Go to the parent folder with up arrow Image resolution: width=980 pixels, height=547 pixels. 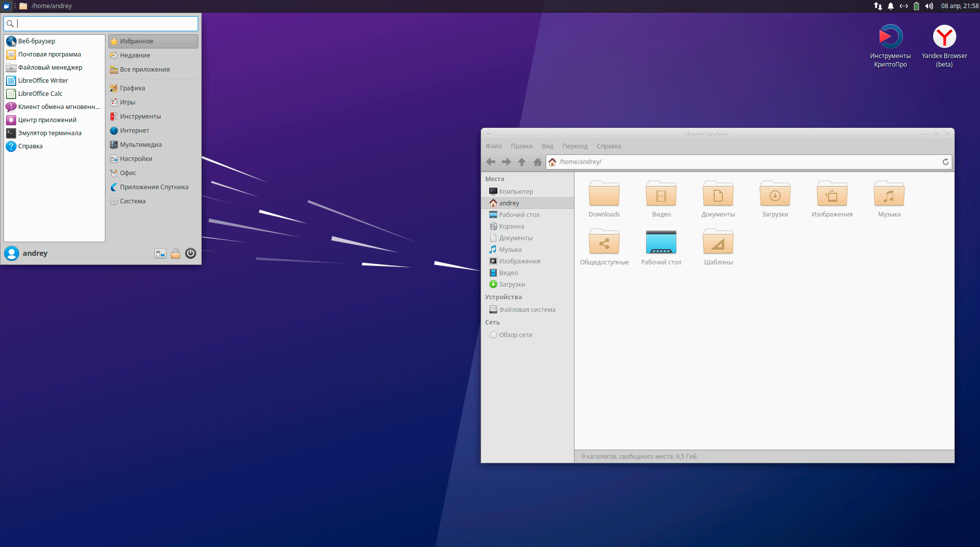[522, 162]
